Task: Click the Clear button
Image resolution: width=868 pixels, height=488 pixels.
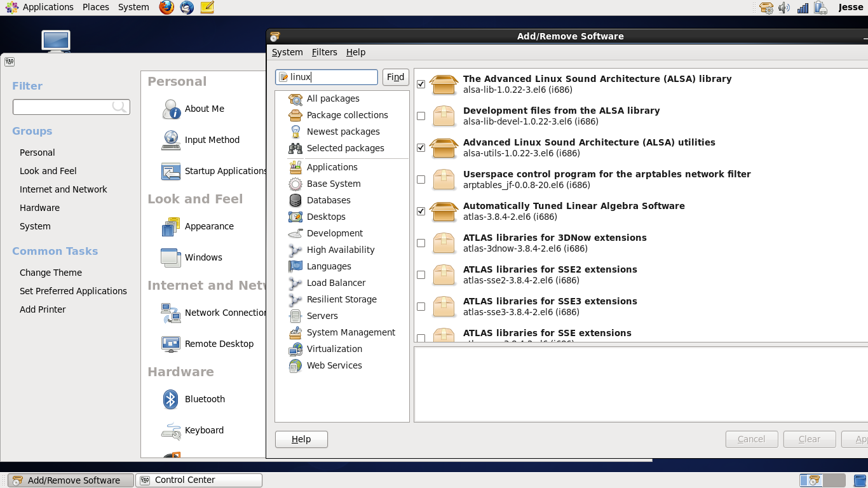Action: [810, 439]
